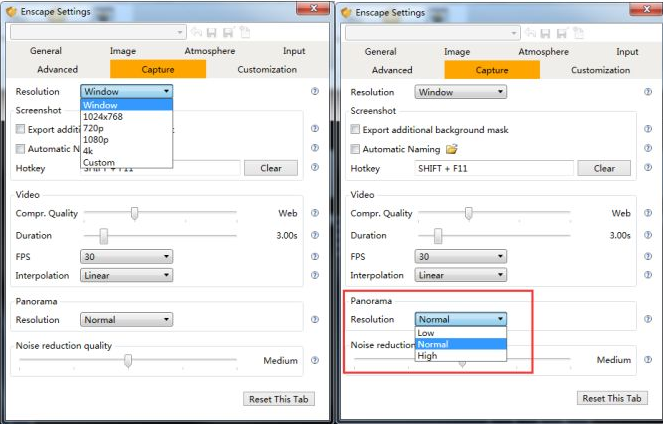This screenshot has width=663, height=424.
Task: Select High panorama resolution option
Action: click(x=461, y=356)
